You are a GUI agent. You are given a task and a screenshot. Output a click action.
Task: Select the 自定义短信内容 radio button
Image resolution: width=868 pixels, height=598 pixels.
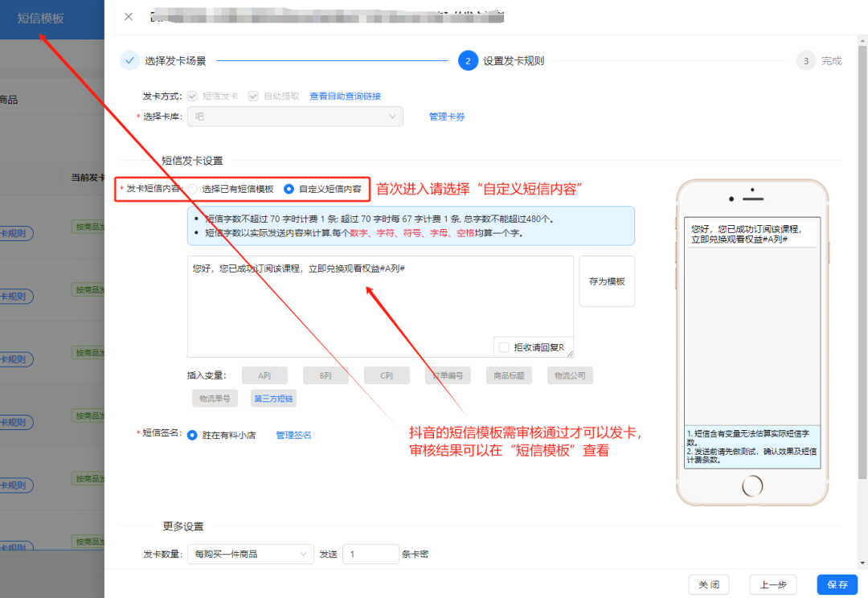click(x=289, y=189)
